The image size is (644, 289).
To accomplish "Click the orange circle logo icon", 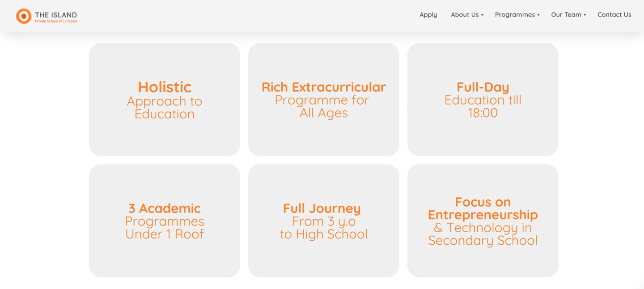I will pos(24,16).
